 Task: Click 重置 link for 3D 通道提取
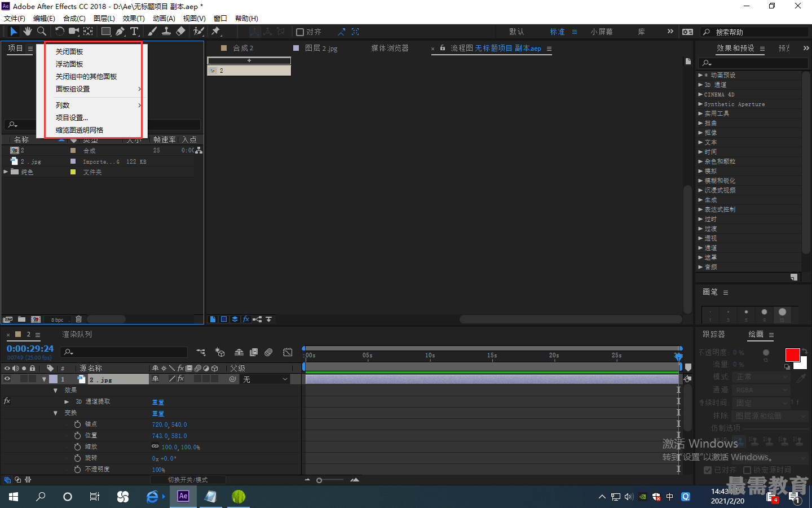click(x=158, y=402)
